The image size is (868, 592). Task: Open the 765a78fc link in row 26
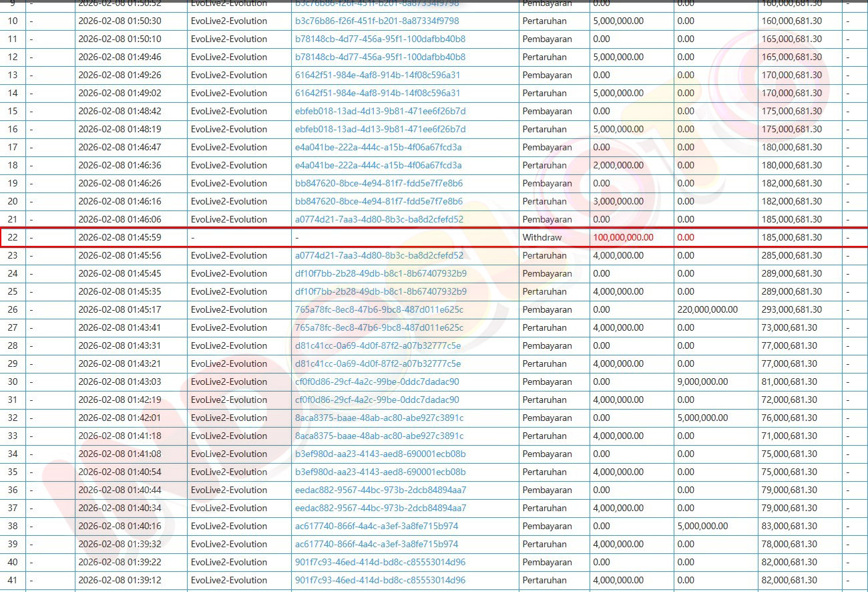click(379, 309)
